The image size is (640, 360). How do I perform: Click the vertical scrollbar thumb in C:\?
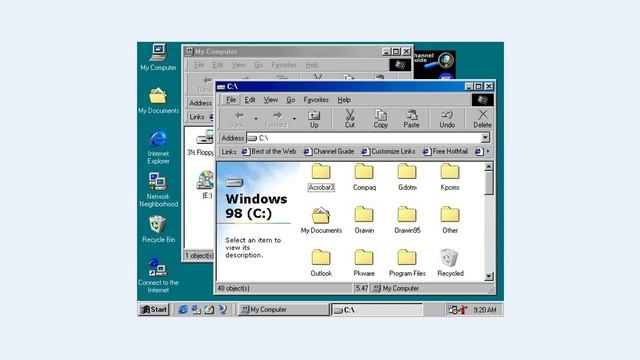[489, 183]
